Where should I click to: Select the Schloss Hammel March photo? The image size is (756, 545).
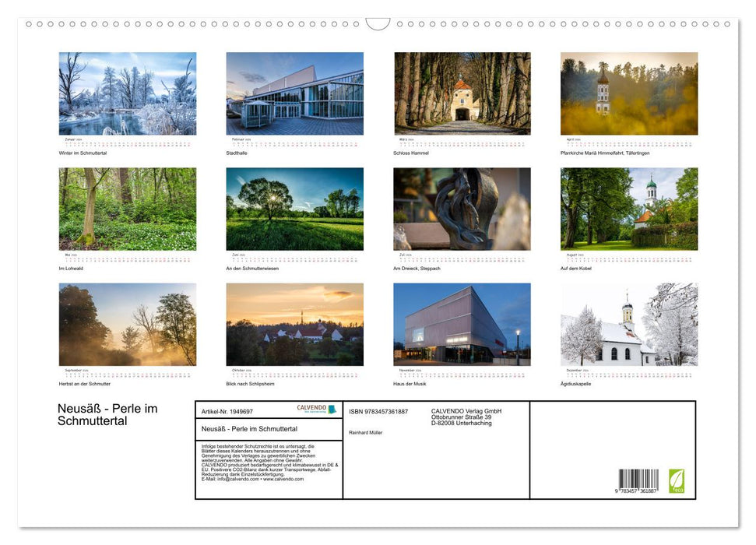pyautogui.click(x=462, y=93)
